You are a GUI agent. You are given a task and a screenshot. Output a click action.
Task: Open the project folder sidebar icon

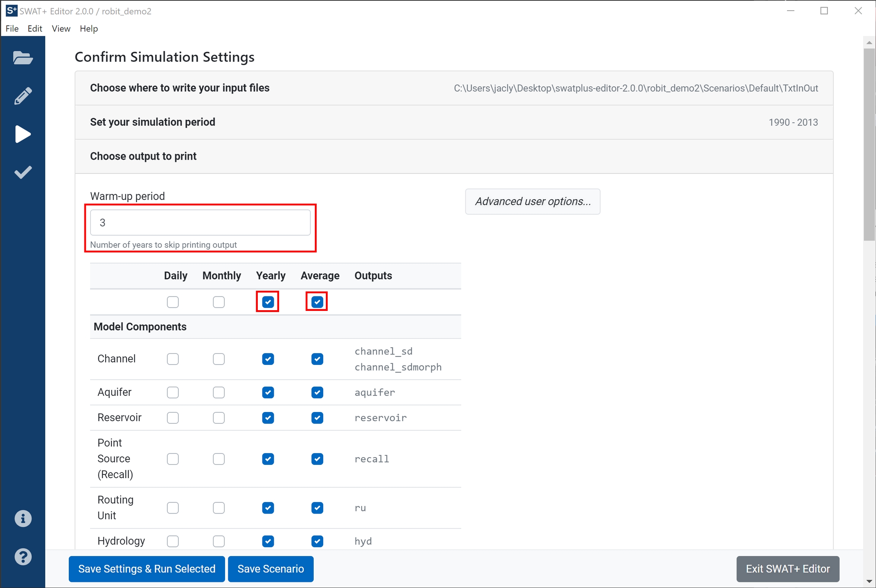[23, 58]
